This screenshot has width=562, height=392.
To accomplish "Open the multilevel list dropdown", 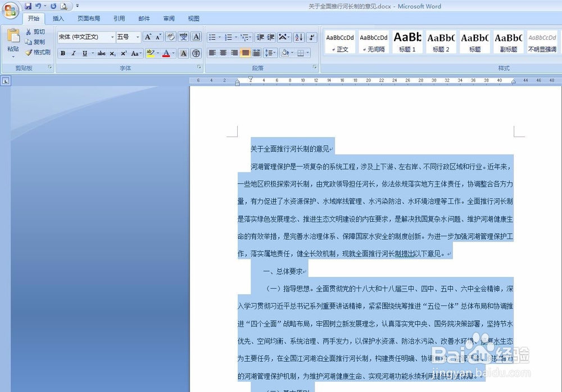I will [246, 37].
